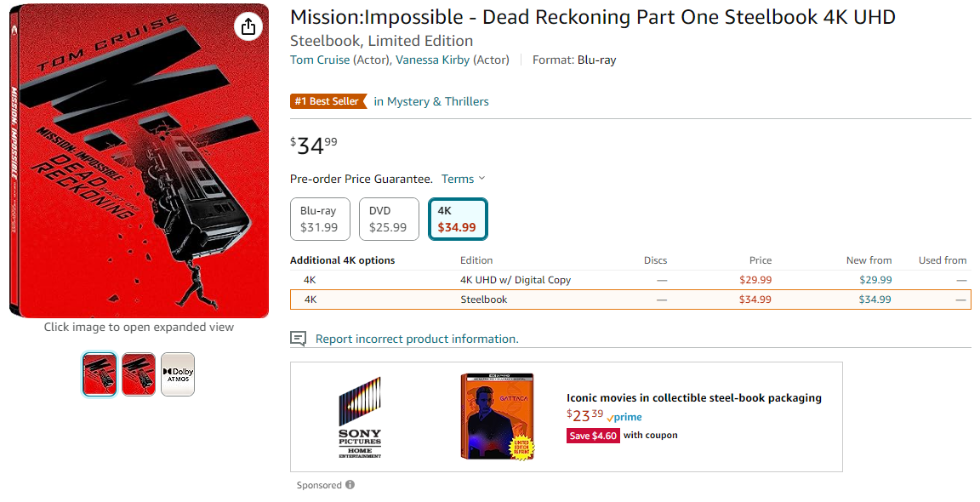
Task: Select the DVD $25.99 format option
Action: 388,220
